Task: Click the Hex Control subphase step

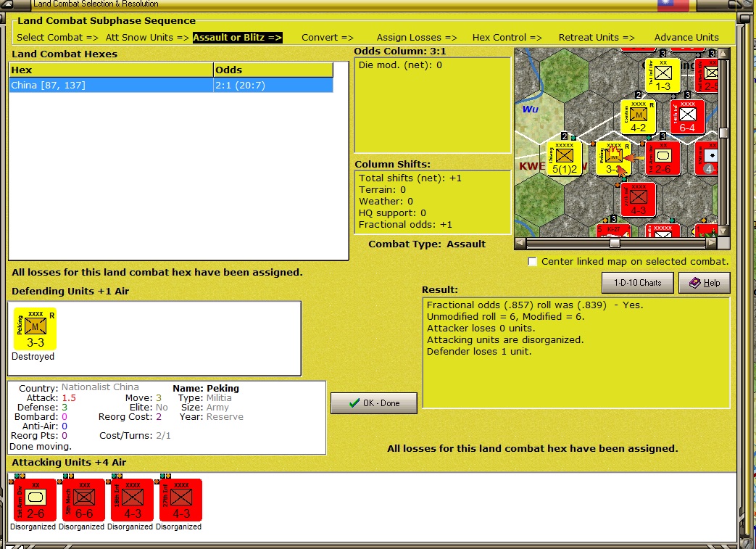Action: pos(507,37)
